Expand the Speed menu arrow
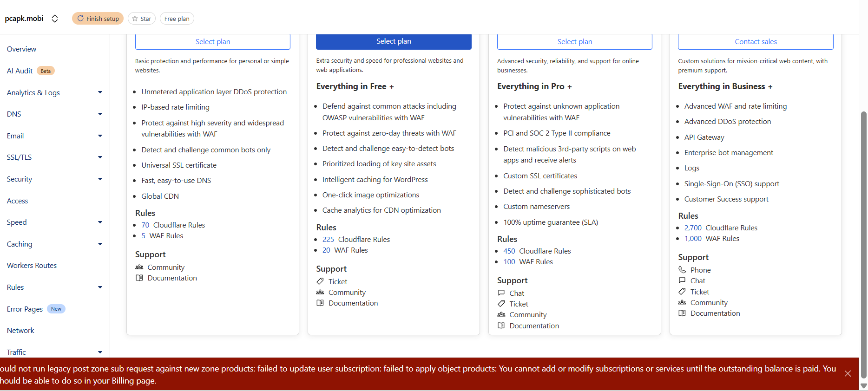Viewport: 868px width, 391px height. point(100,222)
